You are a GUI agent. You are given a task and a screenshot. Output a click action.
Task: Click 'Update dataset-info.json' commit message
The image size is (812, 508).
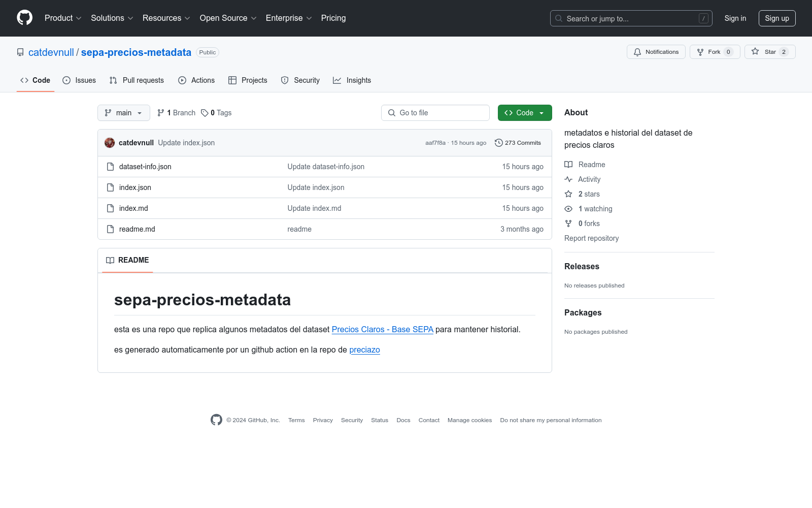tap(326, 167)
